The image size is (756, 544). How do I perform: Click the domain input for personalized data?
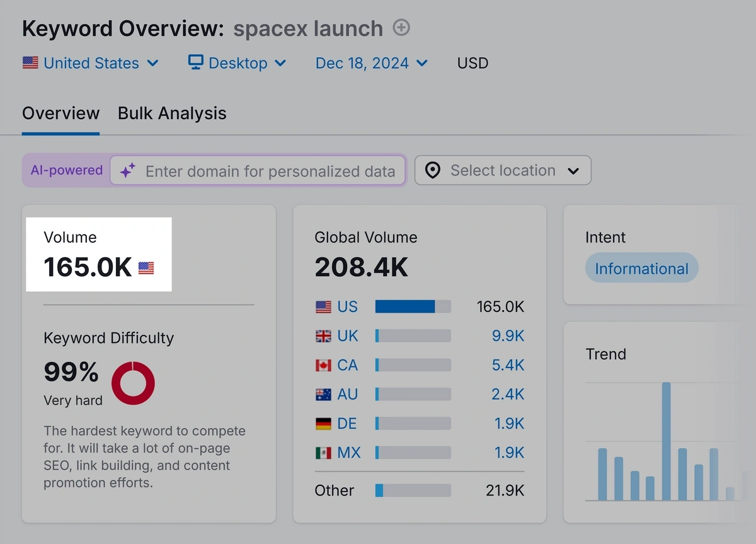(x=258, y=171)
